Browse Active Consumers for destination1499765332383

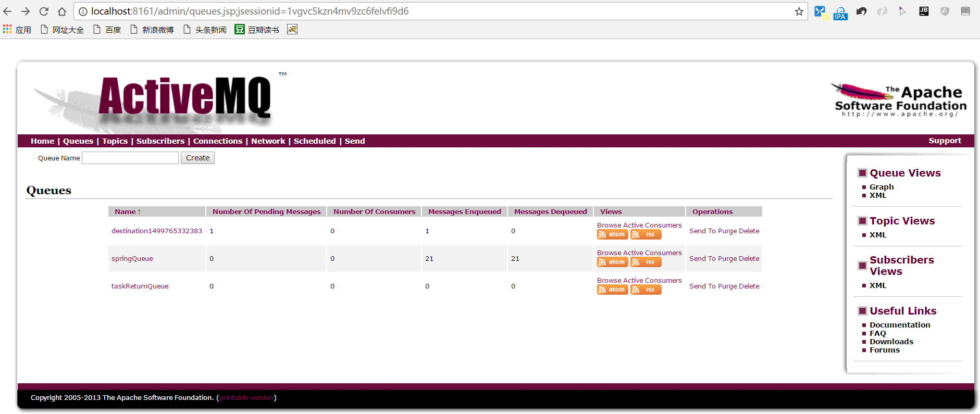[x=639, y=225]
